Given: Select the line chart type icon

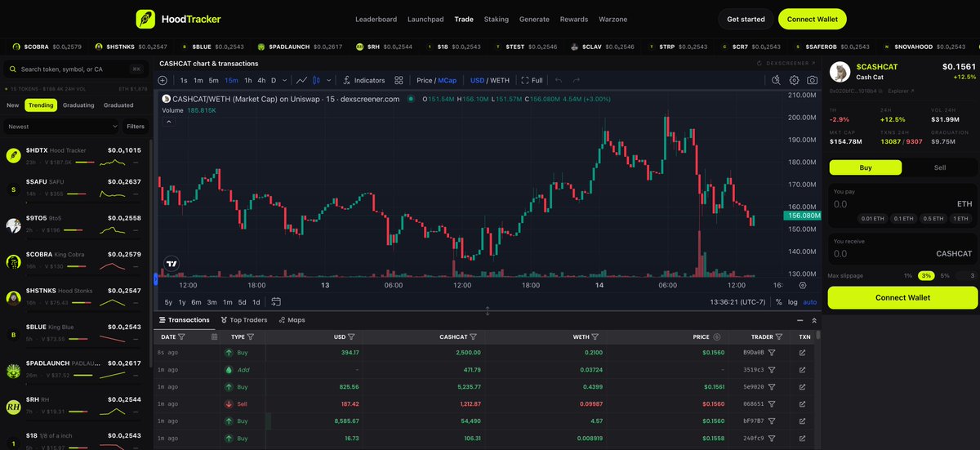Looking at the screenshot, I should tap(302, 80).
